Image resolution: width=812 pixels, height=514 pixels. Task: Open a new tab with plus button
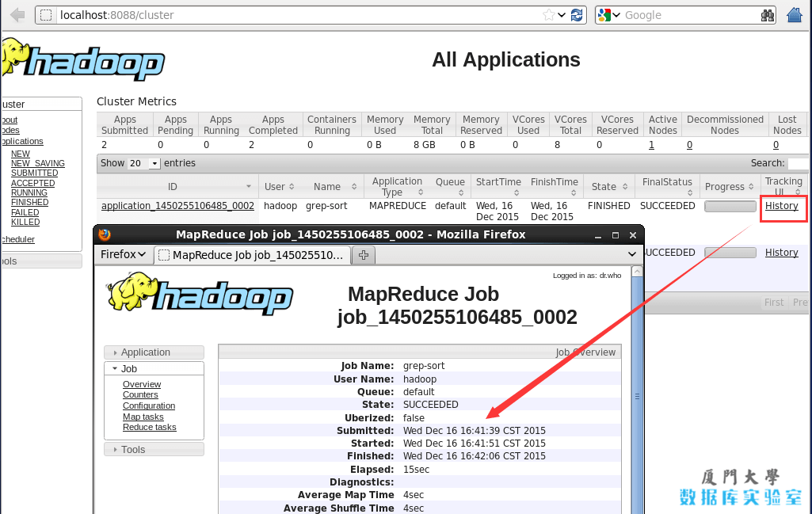coord(364,255)
